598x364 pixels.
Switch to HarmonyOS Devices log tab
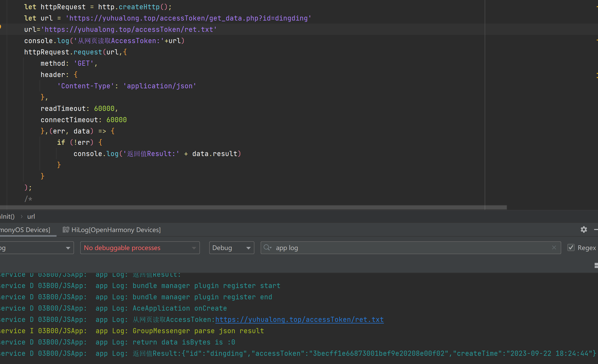pos(25,230)
